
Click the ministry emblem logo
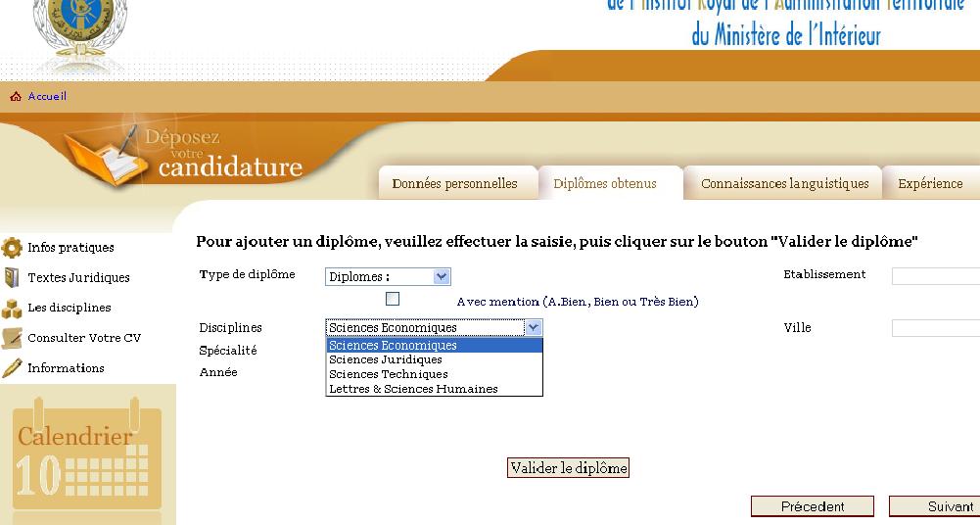point(80,28)
